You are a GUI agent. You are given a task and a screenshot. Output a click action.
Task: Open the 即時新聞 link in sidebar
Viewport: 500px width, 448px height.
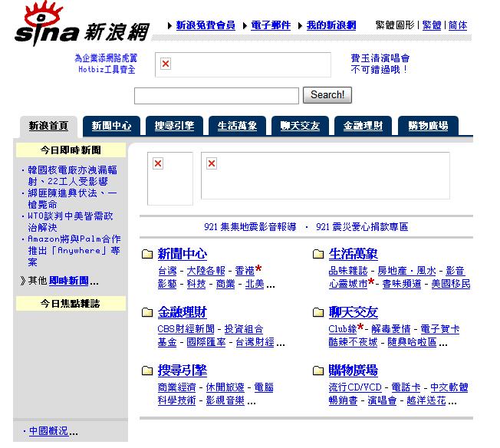(x=69, y=281)
